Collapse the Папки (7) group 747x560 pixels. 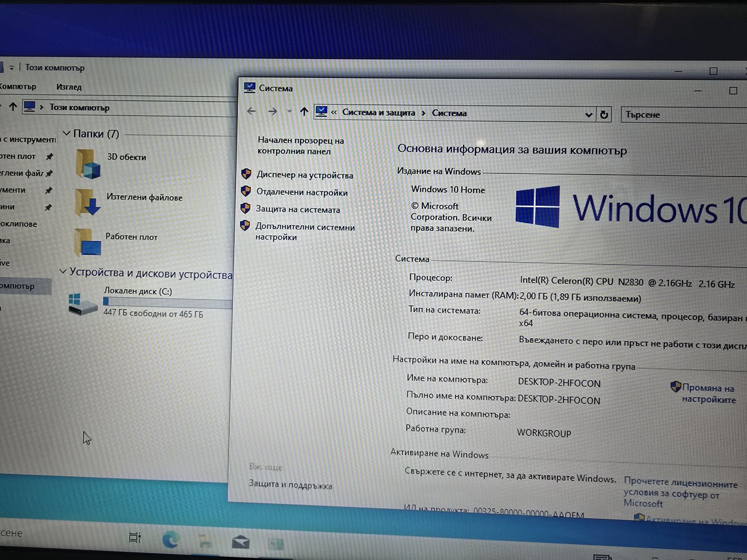[66, 133]
